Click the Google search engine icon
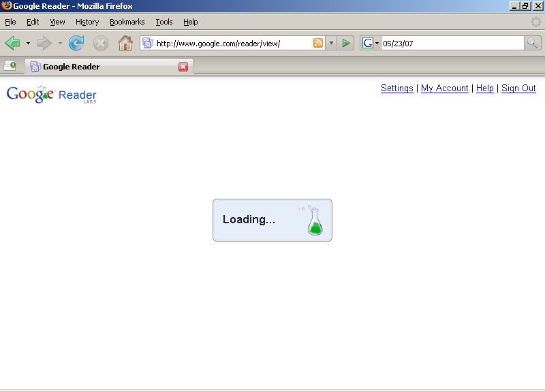The image size is (545, 392). click(367, 43)
